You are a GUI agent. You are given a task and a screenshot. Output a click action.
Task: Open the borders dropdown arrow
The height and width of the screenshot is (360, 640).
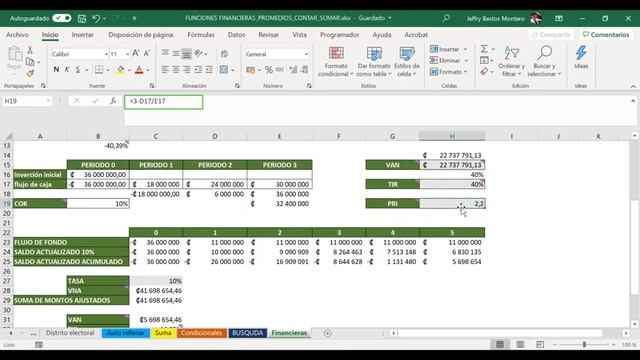pos(108,70)
